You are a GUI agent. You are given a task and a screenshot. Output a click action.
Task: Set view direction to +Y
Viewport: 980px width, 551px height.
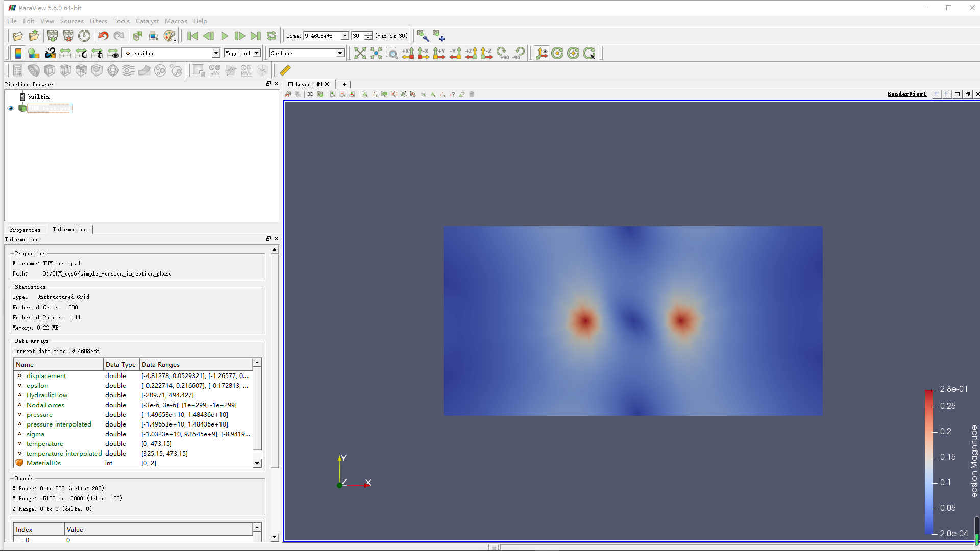[x=439, y=53]
